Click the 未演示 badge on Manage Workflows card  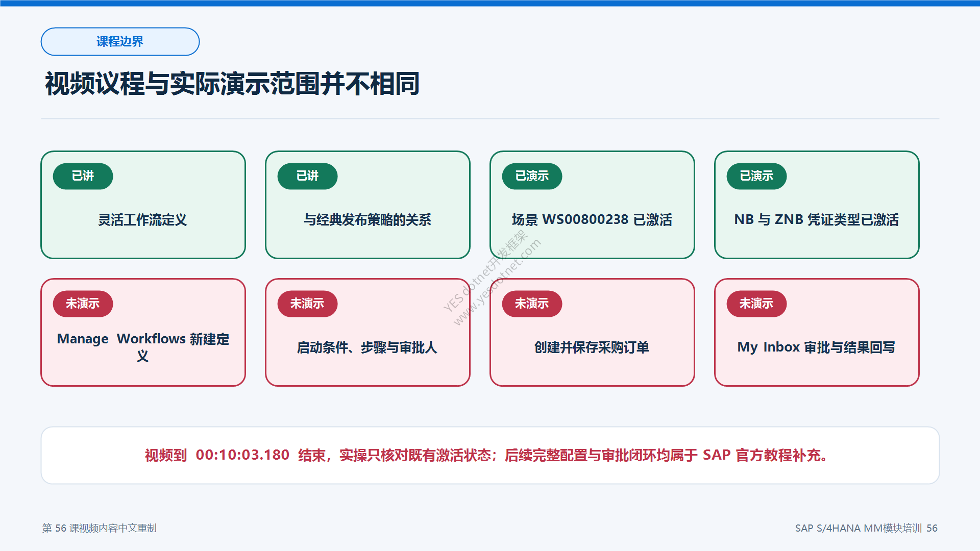[83, 304]
